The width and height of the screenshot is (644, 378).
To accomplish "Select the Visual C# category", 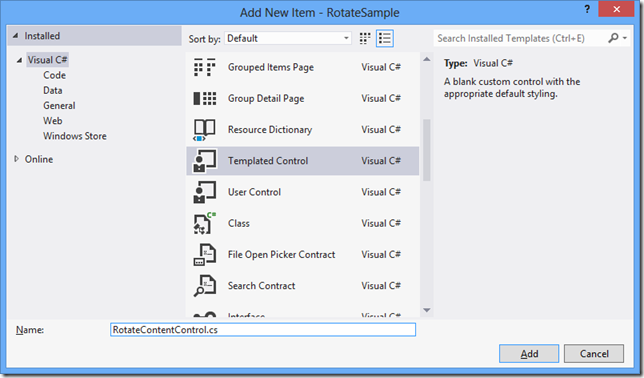I will pos(47,60).
